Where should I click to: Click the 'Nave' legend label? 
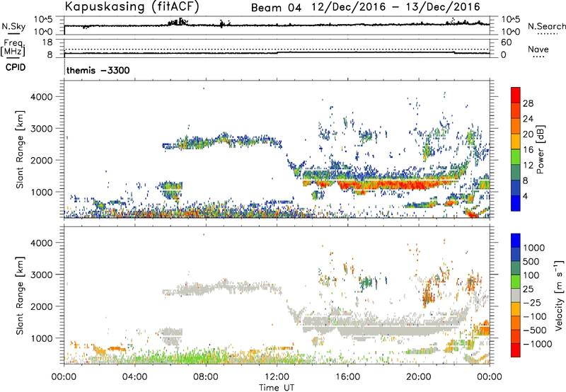538,49
